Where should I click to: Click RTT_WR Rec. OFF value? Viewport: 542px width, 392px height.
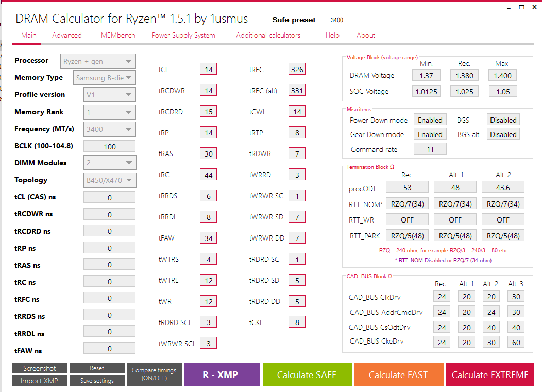(x=407, y=219)
